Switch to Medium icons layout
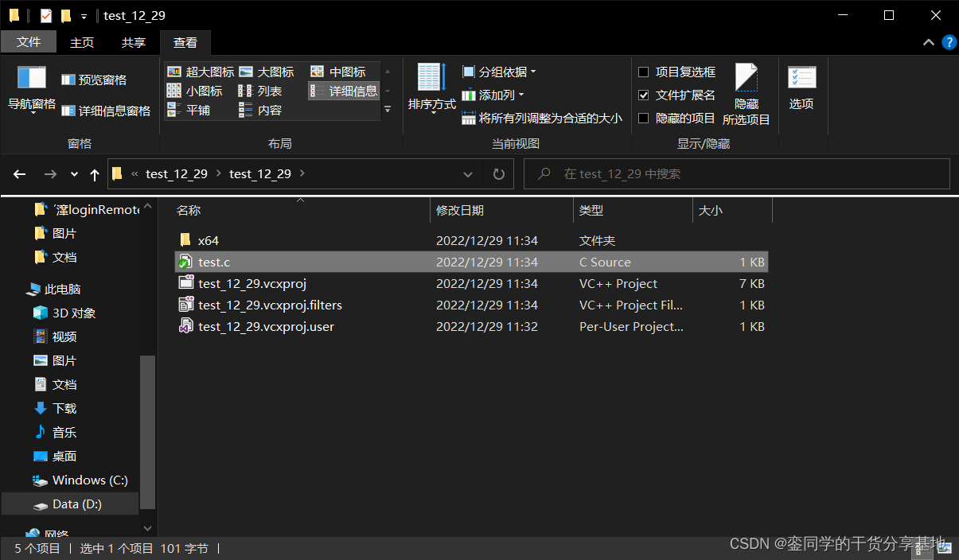 tap(338, 72)
